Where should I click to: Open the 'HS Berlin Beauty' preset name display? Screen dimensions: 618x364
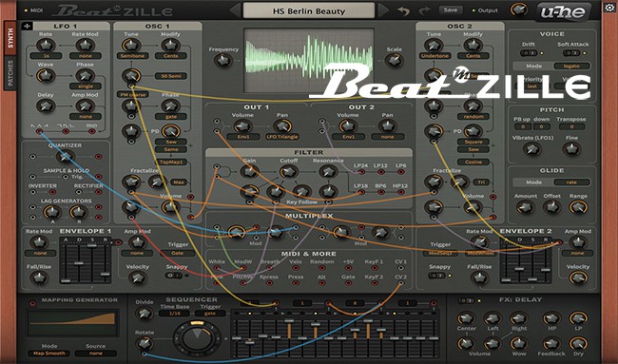coord(309,10)
